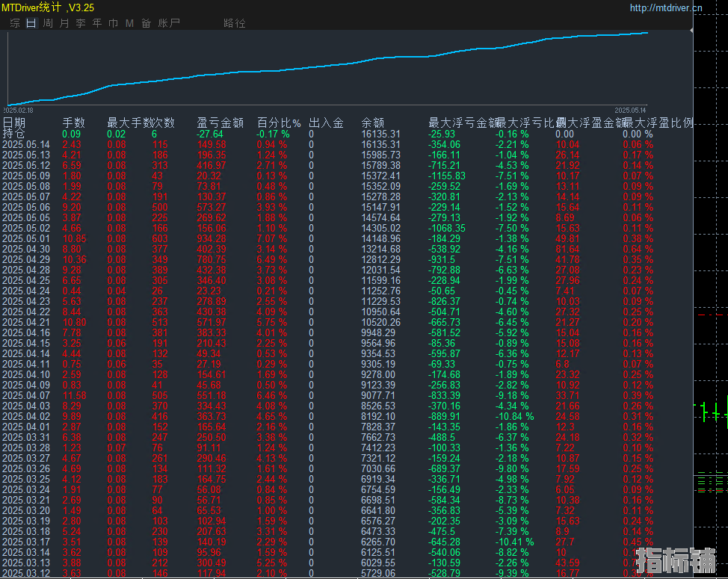728x579 pixels.
Task: Select the 2025.03.17 date row
Action: tap(26, 542)
